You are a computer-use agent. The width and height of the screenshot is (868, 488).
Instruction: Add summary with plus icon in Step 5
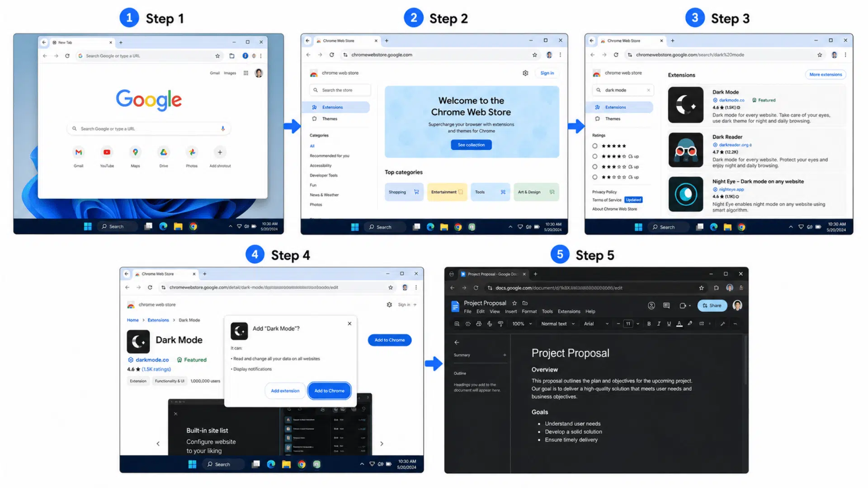click(x=505, y=355)
